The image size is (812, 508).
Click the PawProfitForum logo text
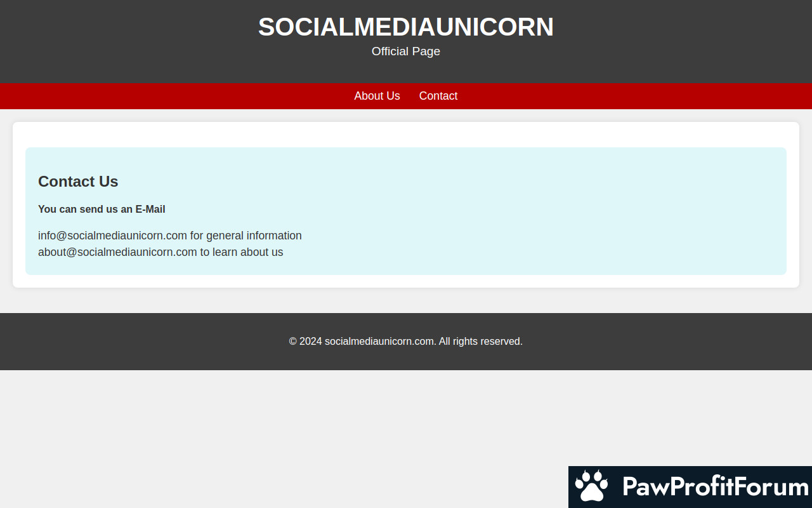(715, 487)
